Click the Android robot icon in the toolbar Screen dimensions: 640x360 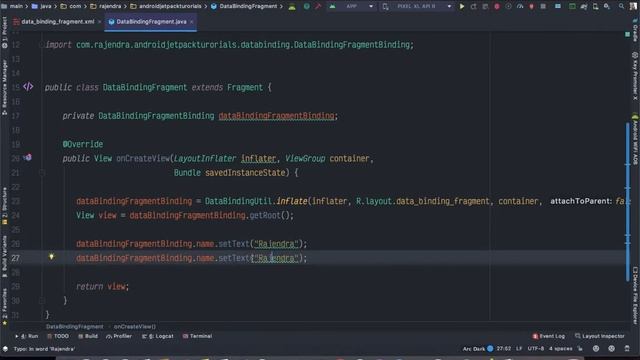[292, 7]
